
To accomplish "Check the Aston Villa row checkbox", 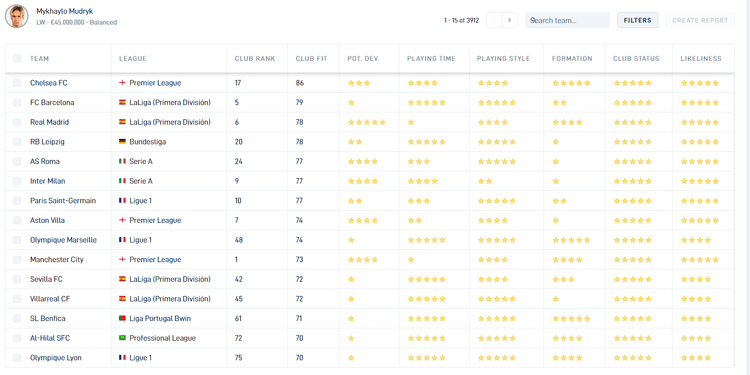I will pyautogui.click(x=17, y=221).
